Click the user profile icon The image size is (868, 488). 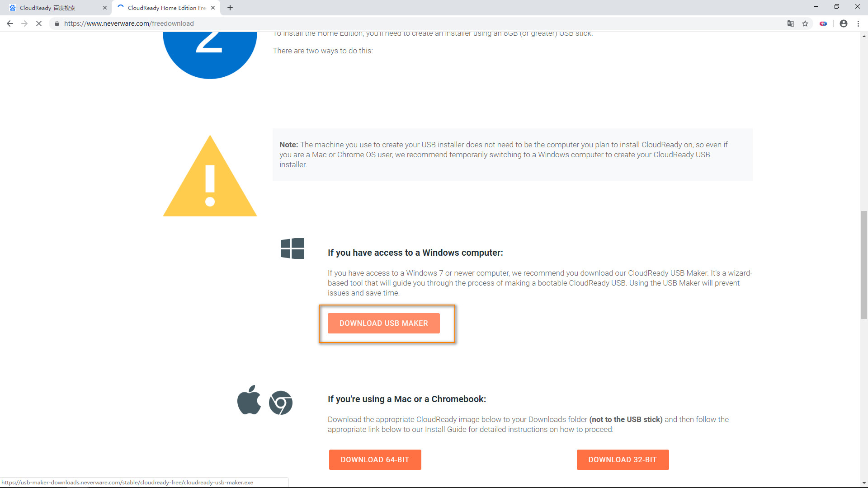(843, 23)
